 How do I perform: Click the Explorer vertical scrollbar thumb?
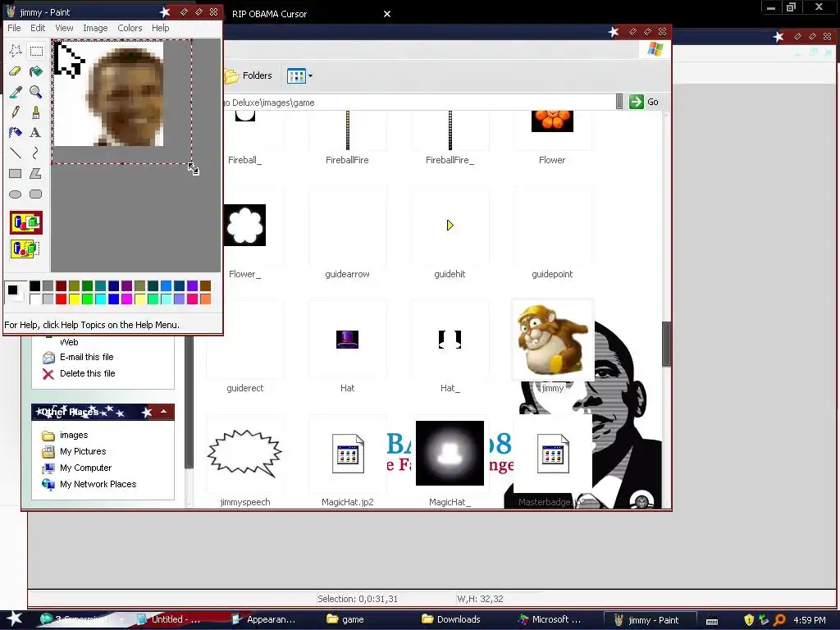666,344
